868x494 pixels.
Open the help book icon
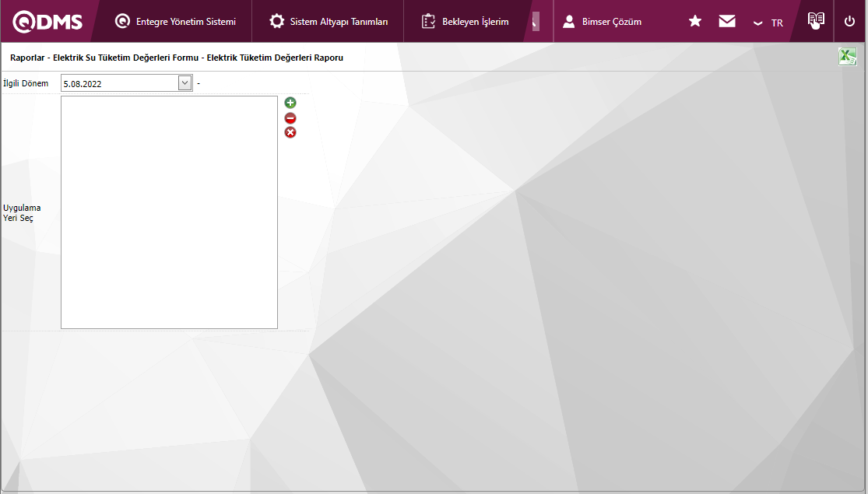coord(816,20)
